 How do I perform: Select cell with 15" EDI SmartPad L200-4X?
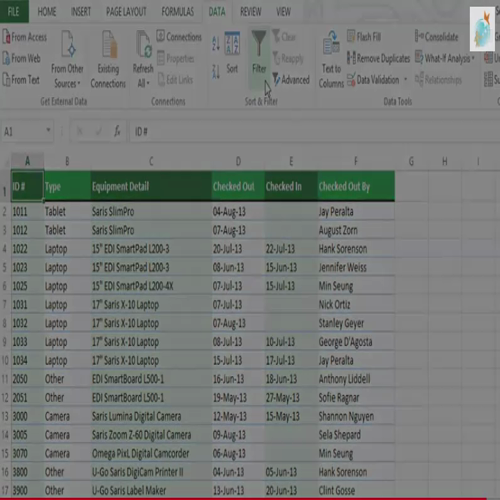point(151,286)
